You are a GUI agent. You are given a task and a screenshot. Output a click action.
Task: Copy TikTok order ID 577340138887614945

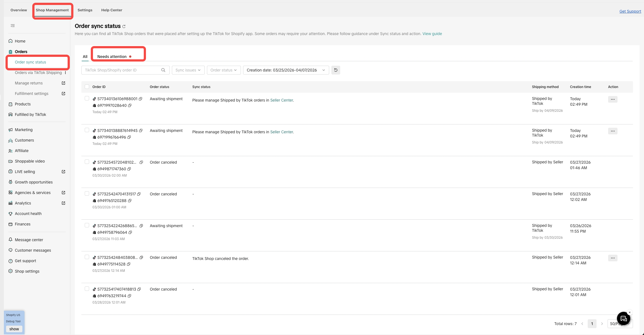141,131
